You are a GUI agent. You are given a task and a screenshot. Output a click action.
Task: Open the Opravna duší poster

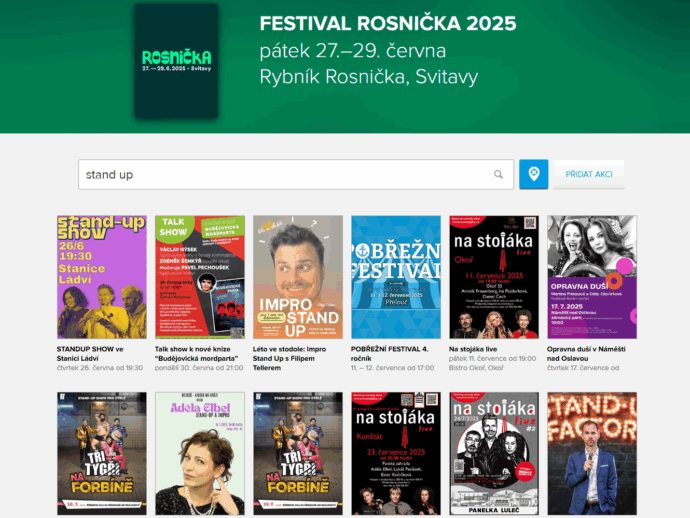592,277
